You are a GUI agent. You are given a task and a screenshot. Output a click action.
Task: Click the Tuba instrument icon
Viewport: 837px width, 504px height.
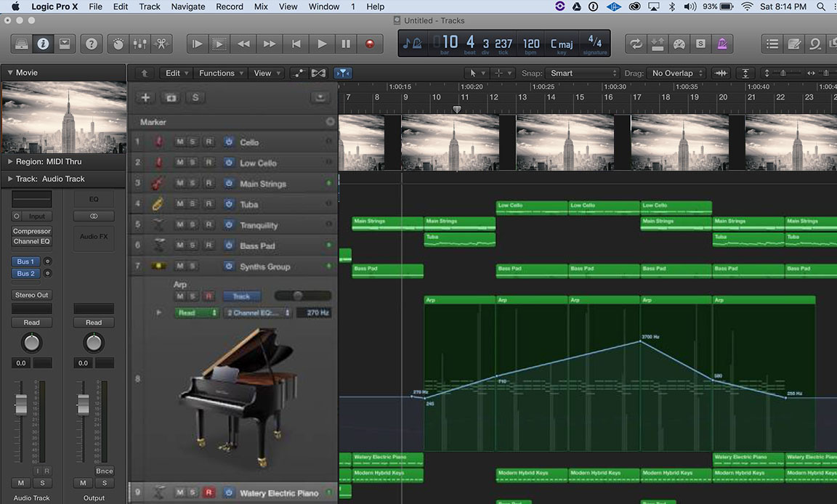tap(158, 204)
